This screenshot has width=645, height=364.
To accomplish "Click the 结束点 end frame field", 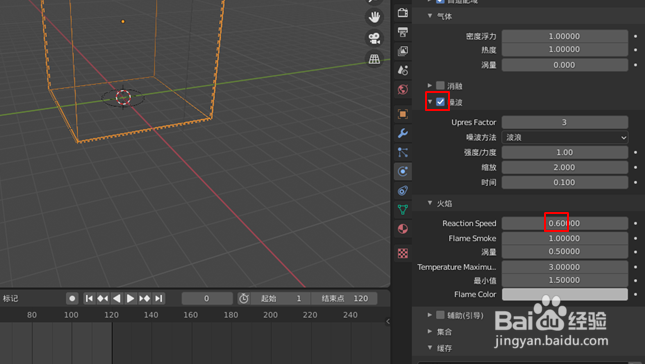I will click(x=344, y=298).
